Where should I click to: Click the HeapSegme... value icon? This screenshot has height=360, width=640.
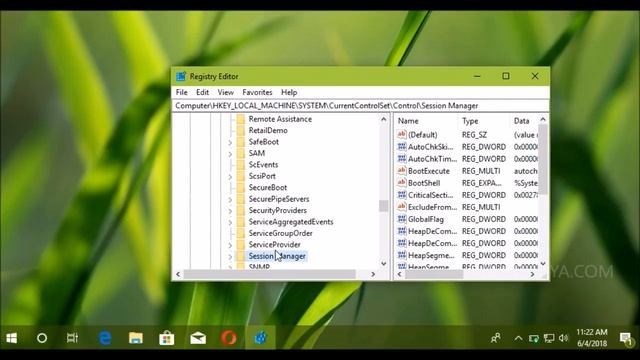point(402,255)
